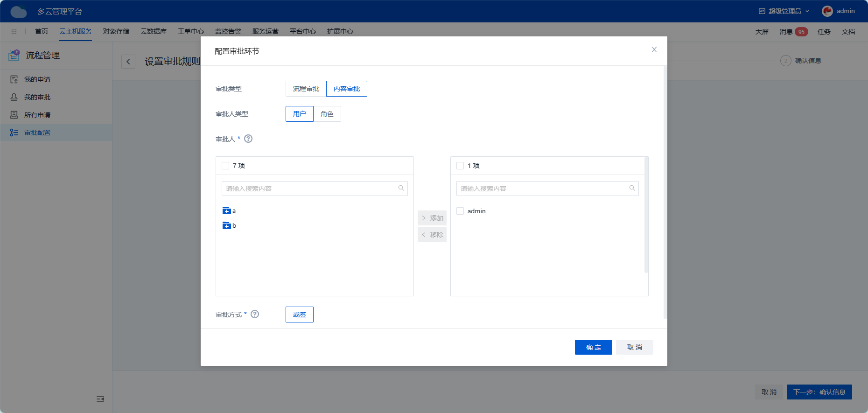Click the 95 messages badge

[x=801, y=32]
